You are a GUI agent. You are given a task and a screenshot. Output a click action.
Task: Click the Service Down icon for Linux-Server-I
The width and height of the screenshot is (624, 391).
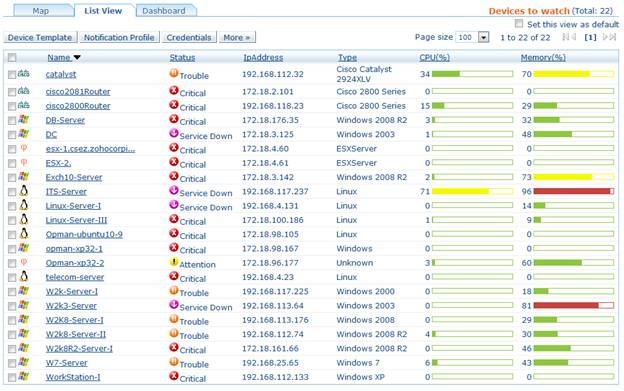(x=174, y=205)
